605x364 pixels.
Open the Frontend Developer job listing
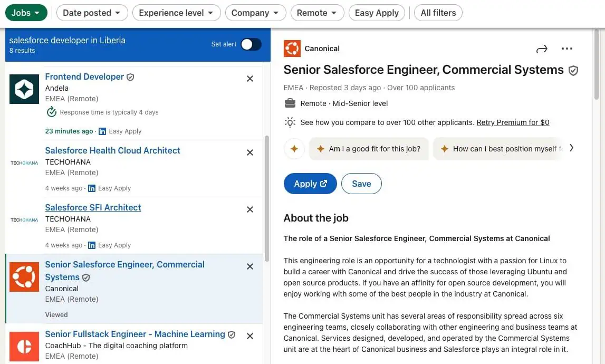tap(84, 76)
